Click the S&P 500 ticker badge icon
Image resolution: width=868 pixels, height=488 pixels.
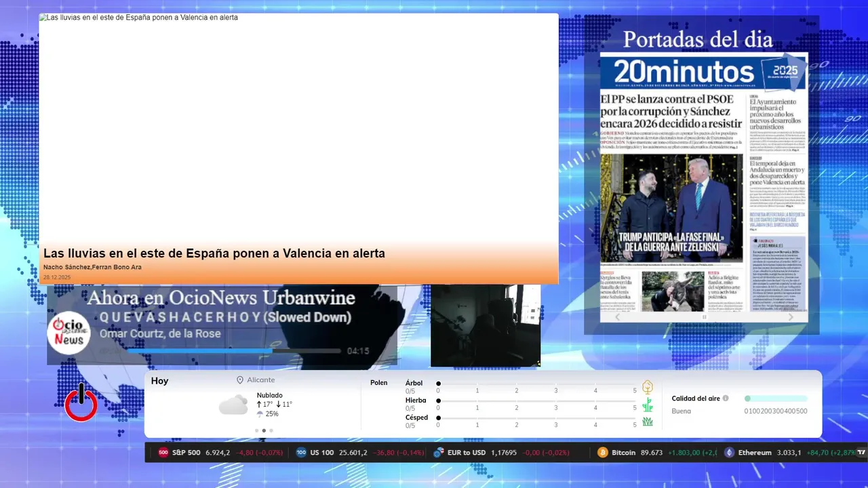point(163,453)
